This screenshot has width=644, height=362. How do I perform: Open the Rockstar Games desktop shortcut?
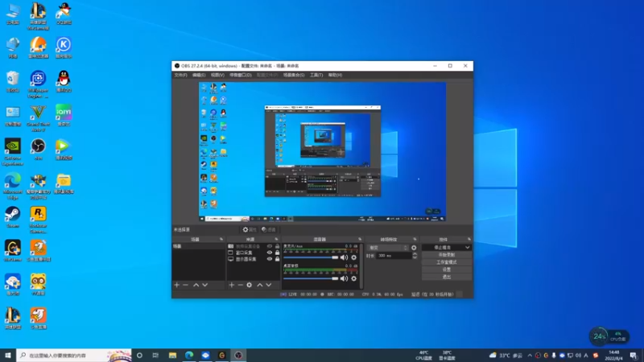38,220
